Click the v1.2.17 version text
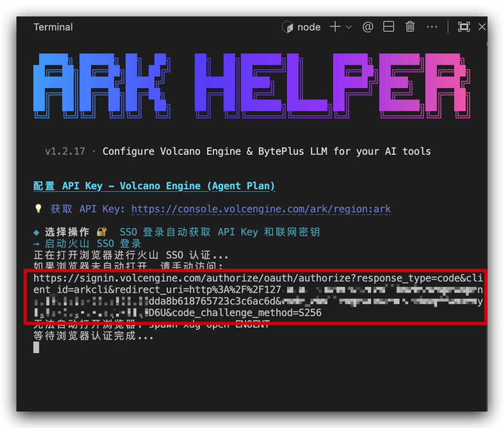 65,151
